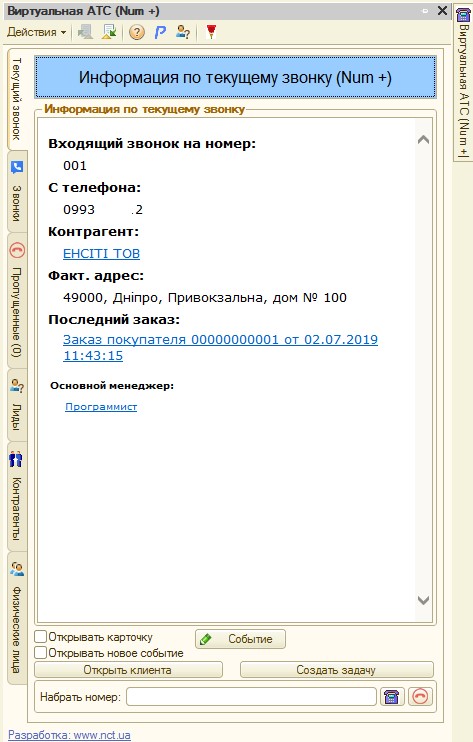Click the green arrow document toolbar icon

coord(109,32)
